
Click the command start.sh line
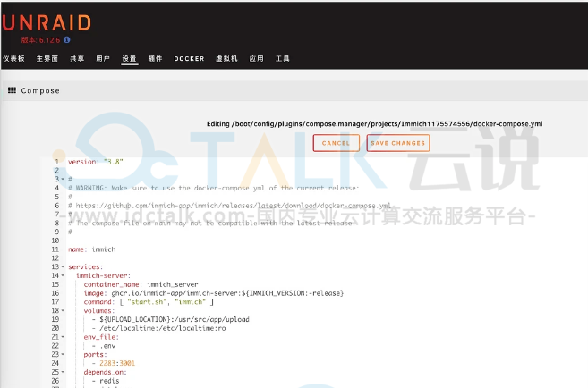[x=149, y=302]
